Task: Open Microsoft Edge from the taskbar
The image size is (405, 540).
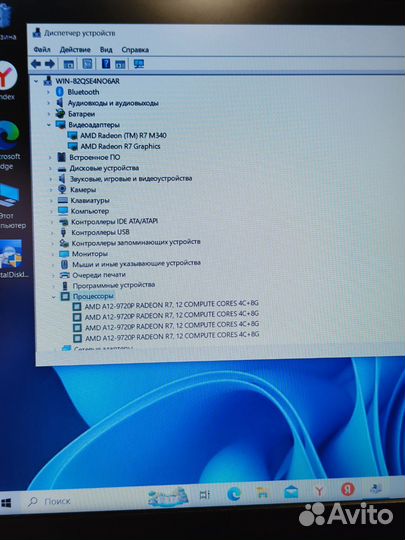Action: tap(234, 495)
